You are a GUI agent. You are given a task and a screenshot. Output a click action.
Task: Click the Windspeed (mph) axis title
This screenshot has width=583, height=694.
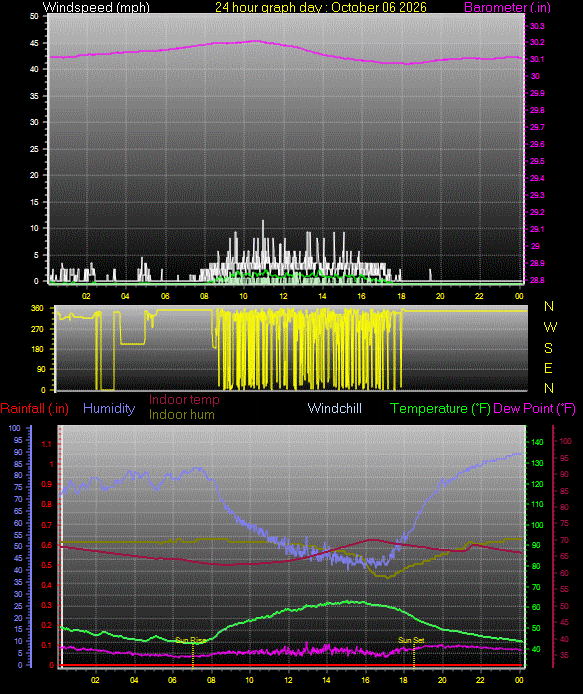tap(96, 8)
